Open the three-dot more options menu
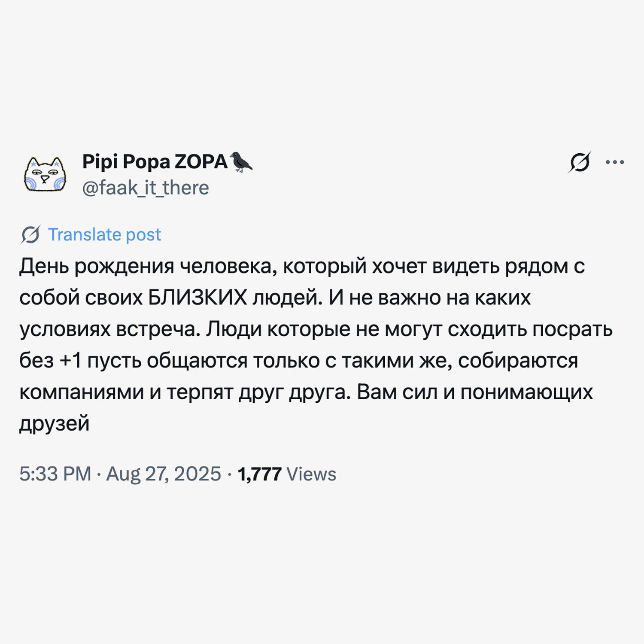 (615, 162)
